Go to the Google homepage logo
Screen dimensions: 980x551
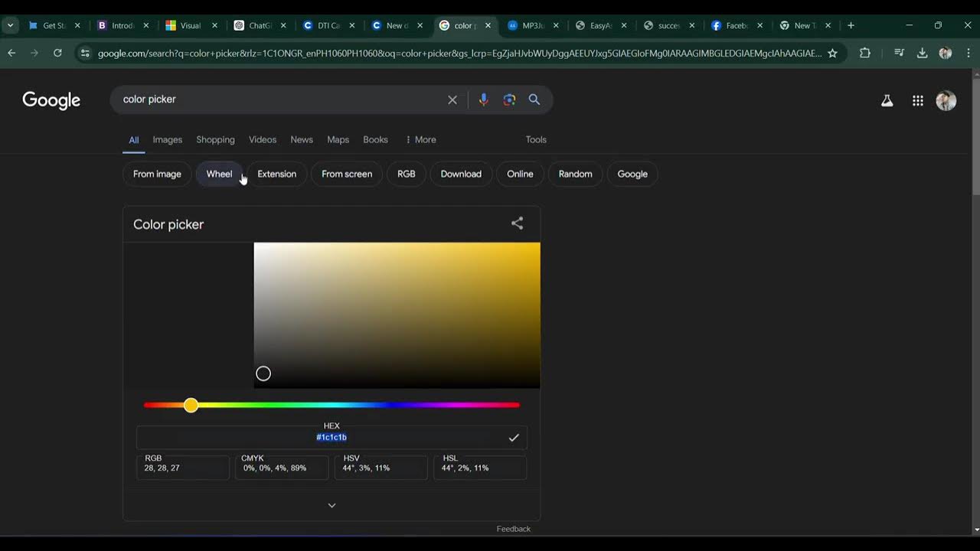point(51,100)
